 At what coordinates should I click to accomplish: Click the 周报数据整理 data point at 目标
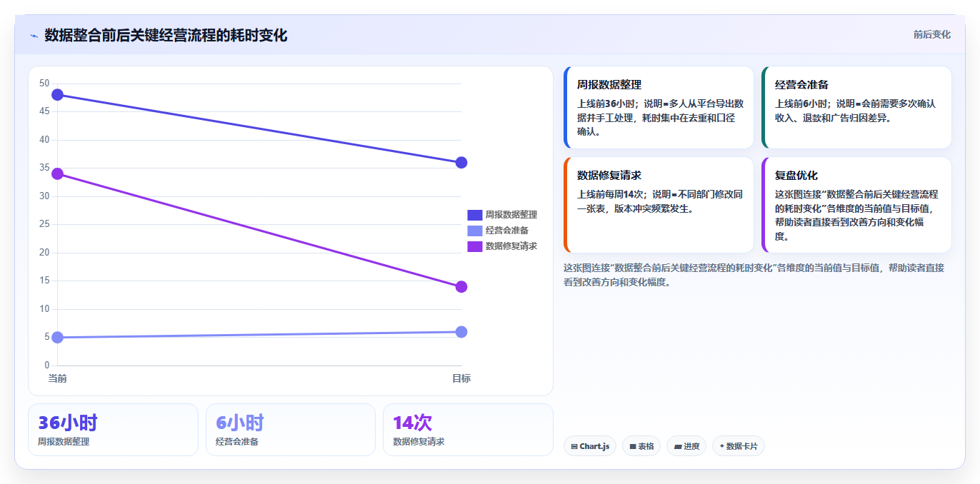(x=461, y=163)
